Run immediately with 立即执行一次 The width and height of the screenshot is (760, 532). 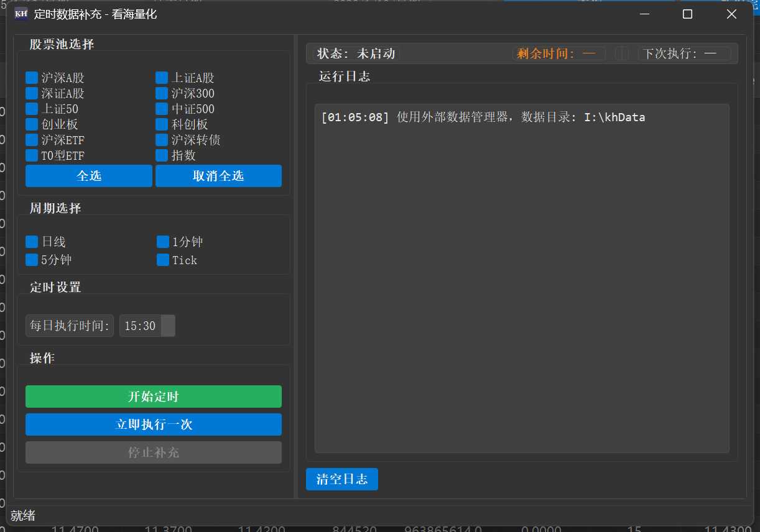tap(154, 424)
